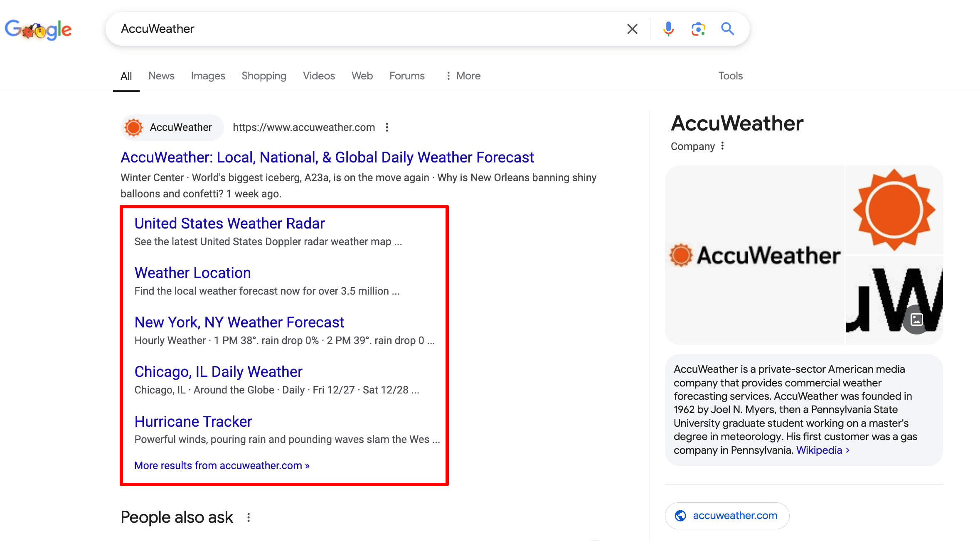
Task: Open the United States Weather Radar sitelink
Action: pos(229,223)
